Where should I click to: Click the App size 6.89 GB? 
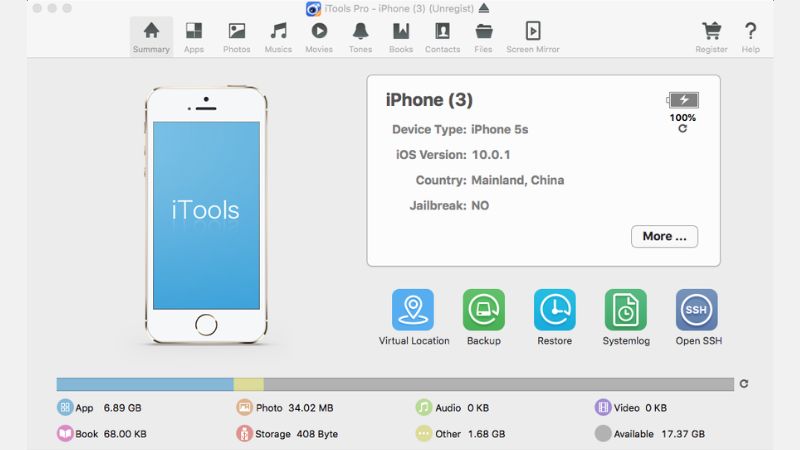(122, 408)
